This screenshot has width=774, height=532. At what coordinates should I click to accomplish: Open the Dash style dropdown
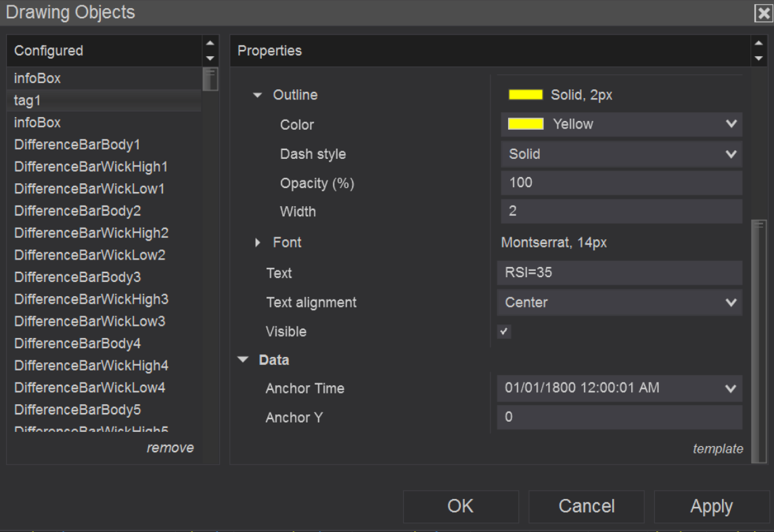(730, 154)
